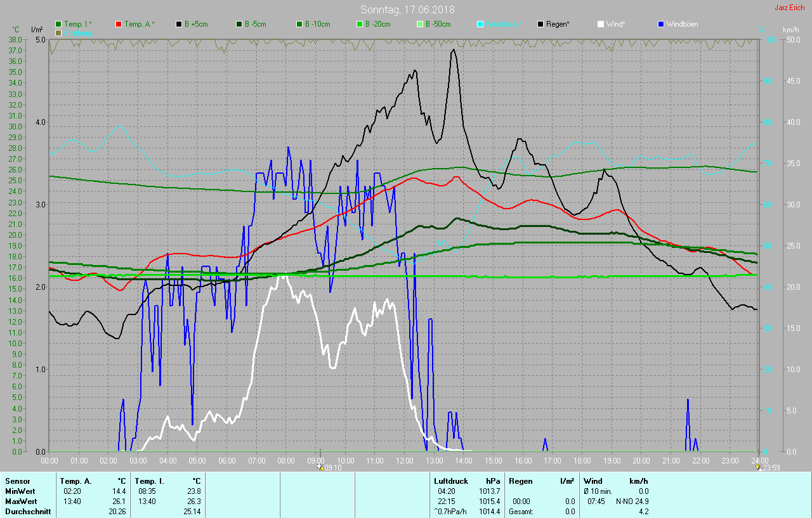The image size is (812, 518).
Task: Select the Sensor header in the summary table
Action: [x=17, y=481]
